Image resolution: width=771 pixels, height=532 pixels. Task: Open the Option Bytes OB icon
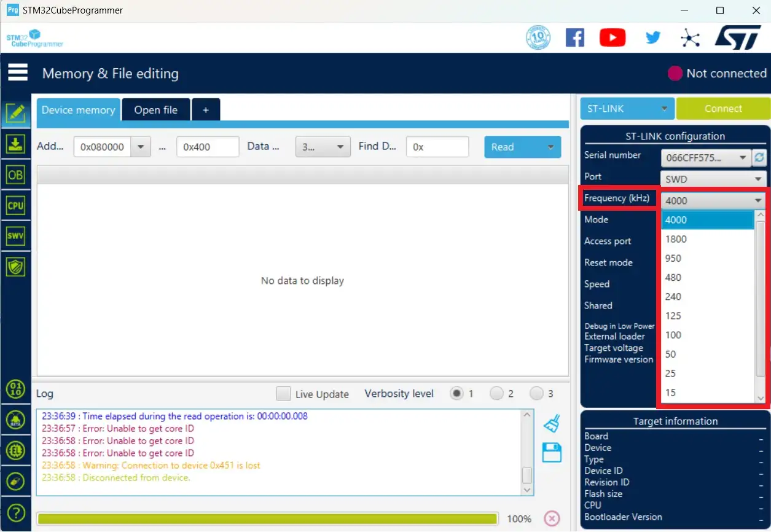(x=15, y=174)
